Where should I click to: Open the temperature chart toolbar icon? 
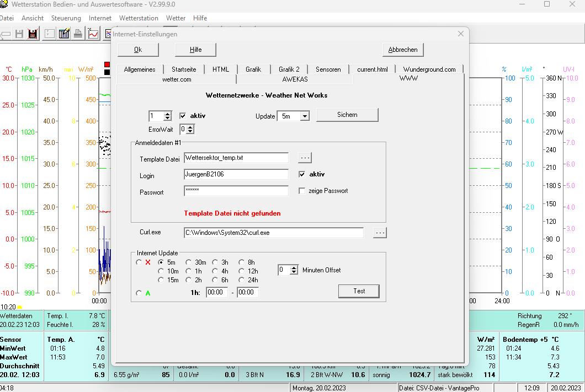coord(93,34)
